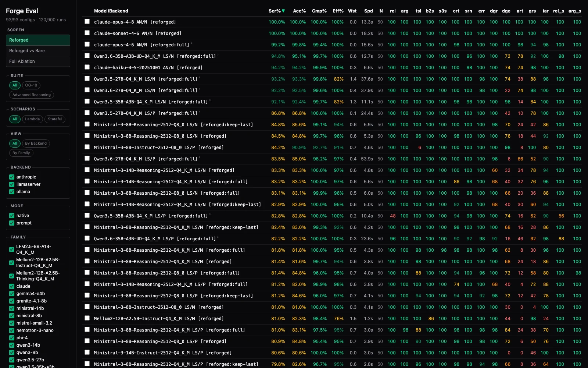588x368 pixels.
Task: Select row checkbox for claude-opus-4-6 AN/N
Action: click(x=87, y=45)
